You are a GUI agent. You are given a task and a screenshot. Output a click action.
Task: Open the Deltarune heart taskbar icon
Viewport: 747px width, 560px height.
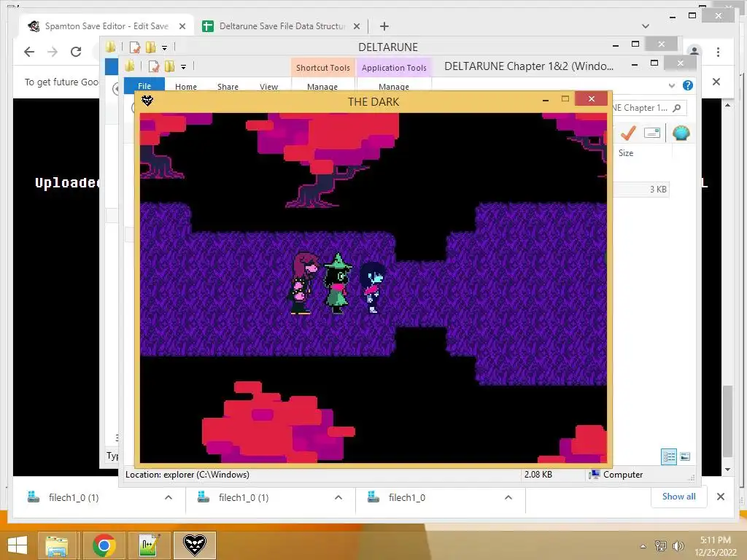click(x=194, y=545)
